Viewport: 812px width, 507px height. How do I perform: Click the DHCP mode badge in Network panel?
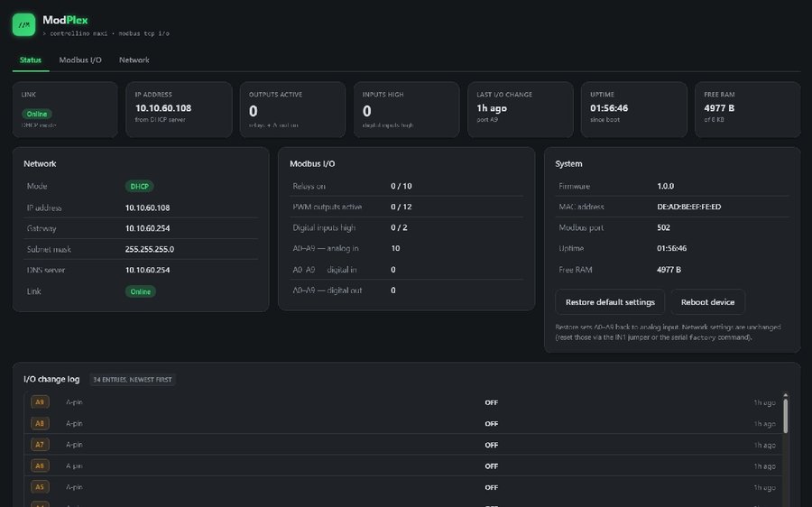139,187
